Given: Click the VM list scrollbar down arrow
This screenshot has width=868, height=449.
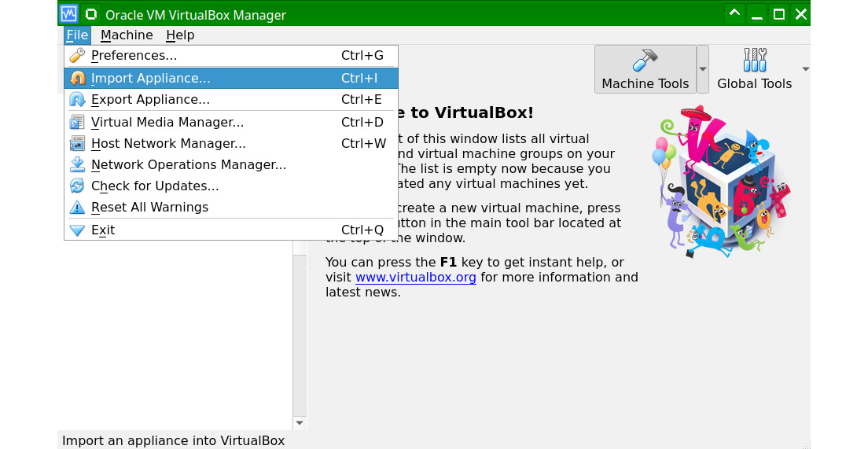Looking at the screenshot, I should 300,423.
